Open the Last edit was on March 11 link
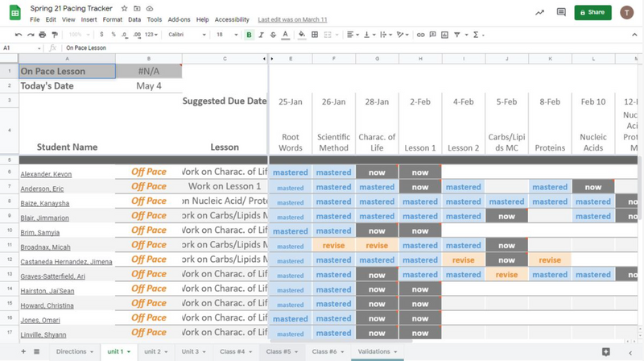Image resolution: width=644 pixels, height=361 pixels. coord(292,19)
